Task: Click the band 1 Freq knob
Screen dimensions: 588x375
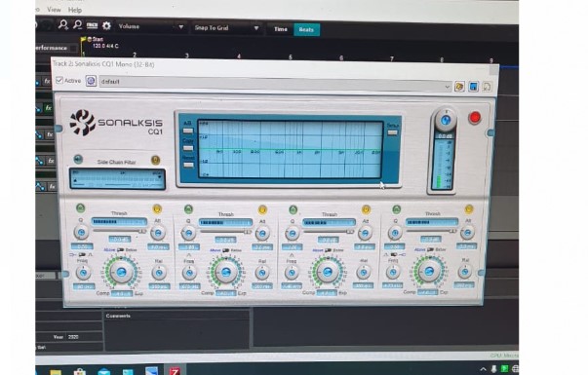Action: pos(83,273)
